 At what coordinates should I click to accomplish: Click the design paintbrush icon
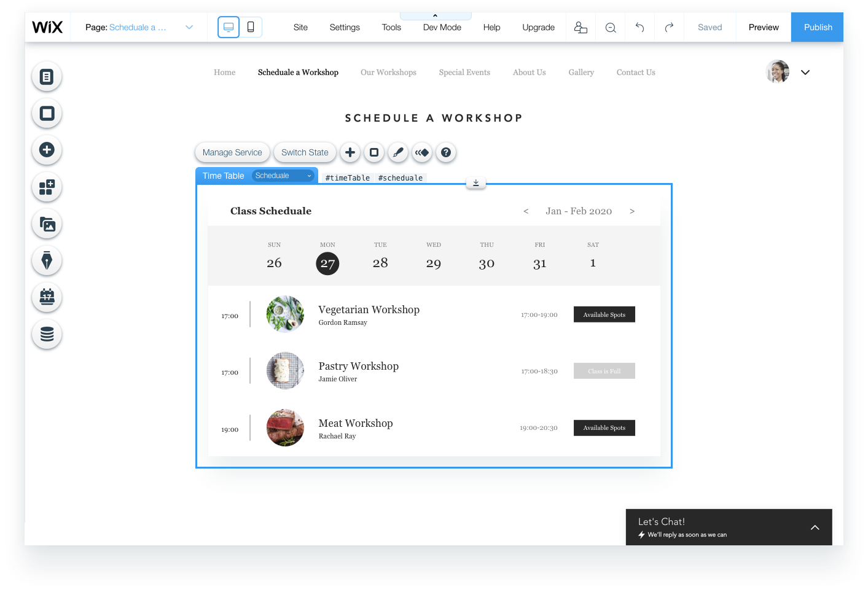coord(398,152)
